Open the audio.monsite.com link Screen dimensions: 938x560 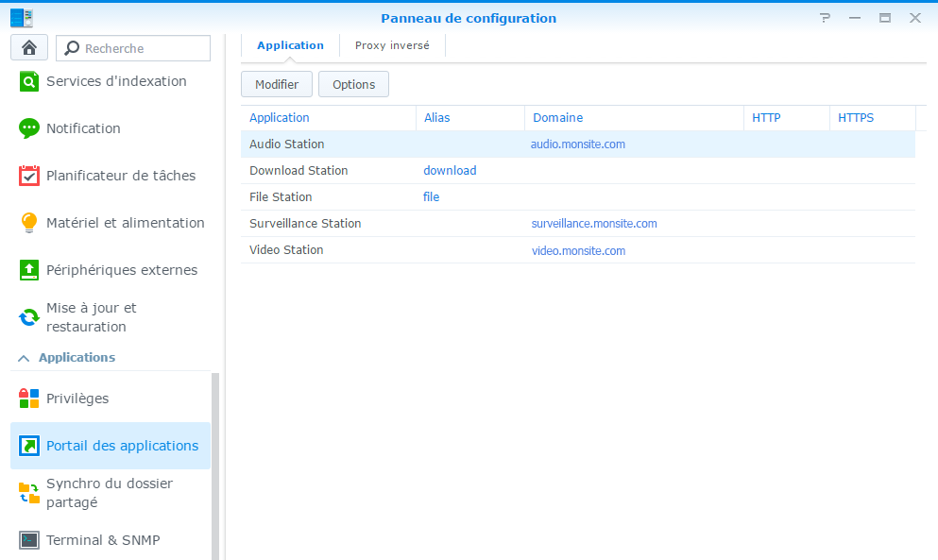tap(578, 144)
